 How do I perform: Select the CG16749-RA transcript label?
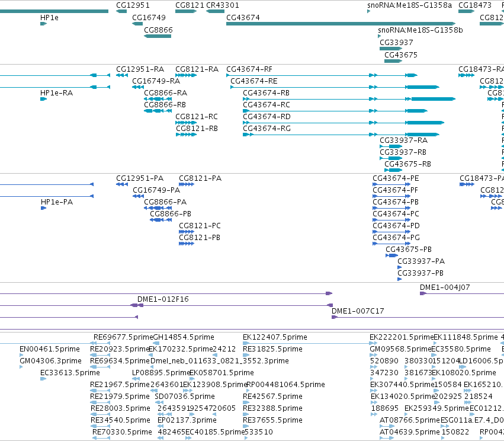156,81
